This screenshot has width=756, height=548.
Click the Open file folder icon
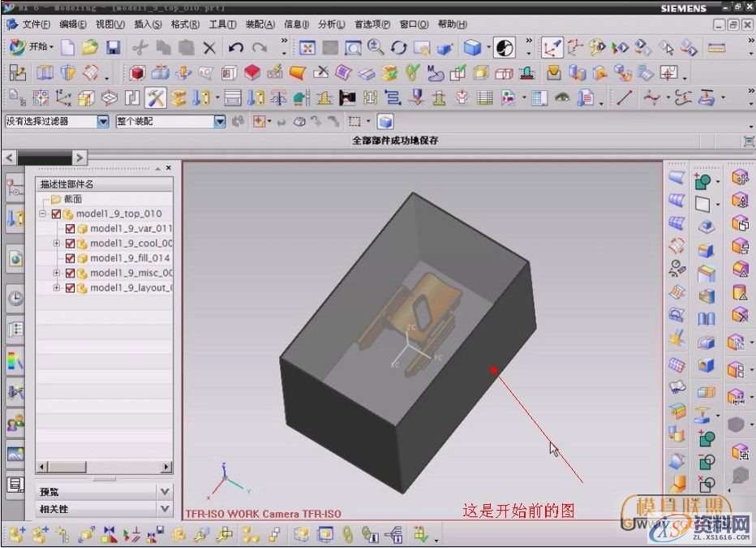click(92, 47)
